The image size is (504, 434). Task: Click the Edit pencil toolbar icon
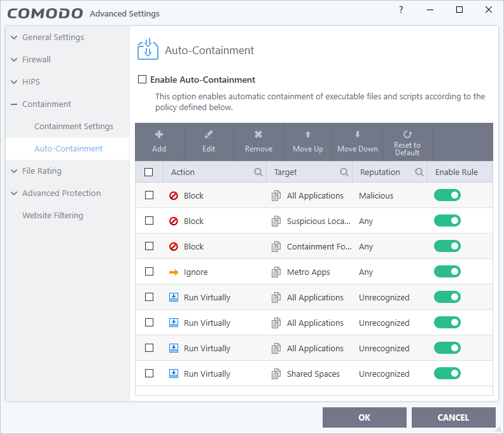point(209,134)
